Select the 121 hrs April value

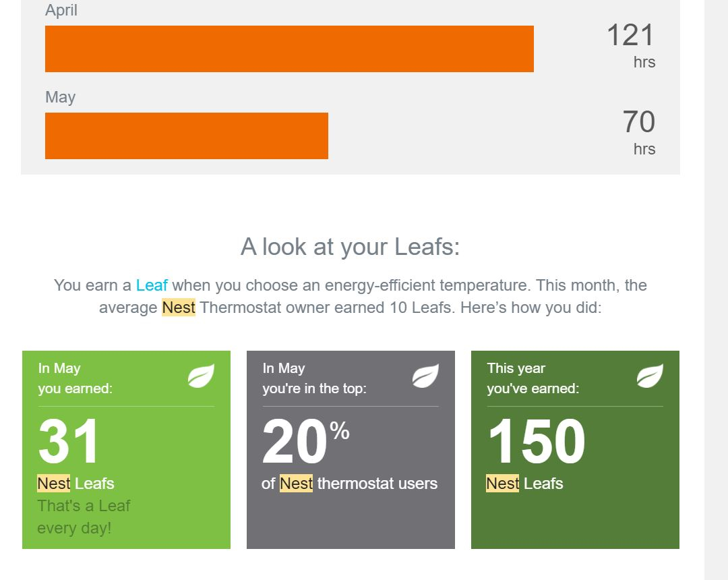(x=630, y=45)
